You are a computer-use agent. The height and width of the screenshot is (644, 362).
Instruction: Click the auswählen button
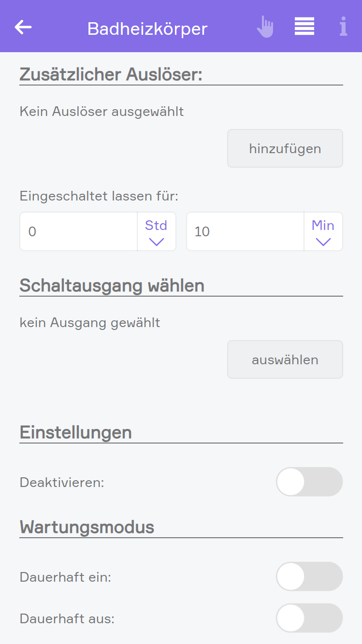[x=285, y=359]
